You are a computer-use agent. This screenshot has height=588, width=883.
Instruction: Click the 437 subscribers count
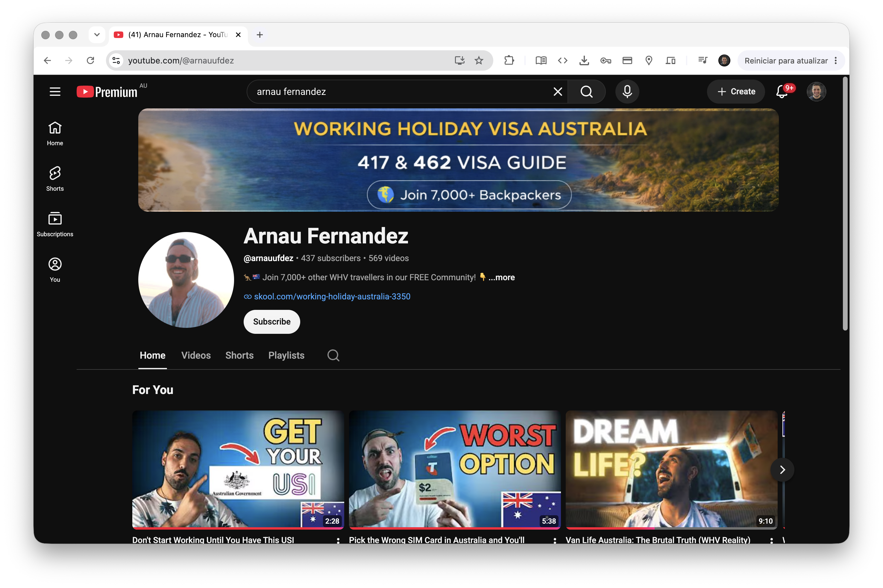(x=330, y=258)
